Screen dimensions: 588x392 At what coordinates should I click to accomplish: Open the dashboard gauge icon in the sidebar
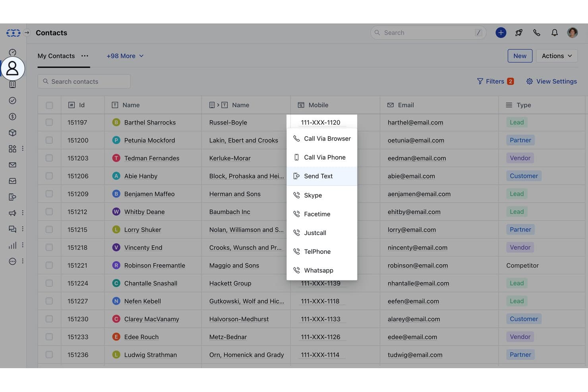pos(12,52)
